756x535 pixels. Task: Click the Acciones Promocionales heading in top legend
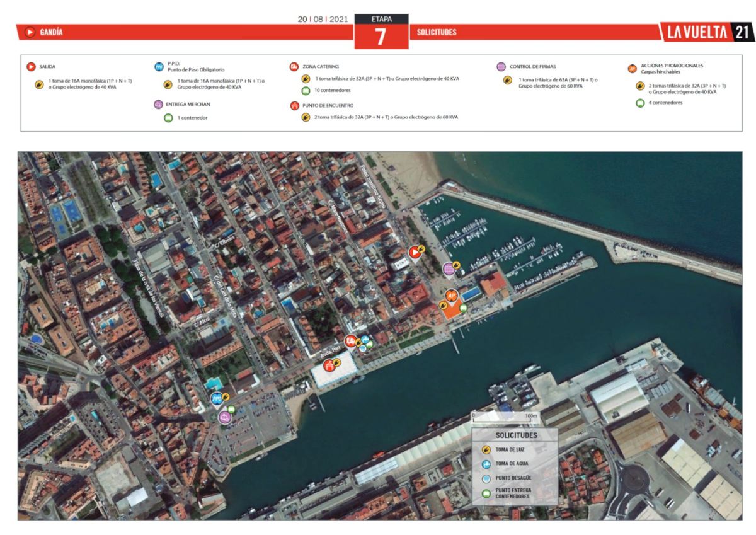tap(672, 66)
